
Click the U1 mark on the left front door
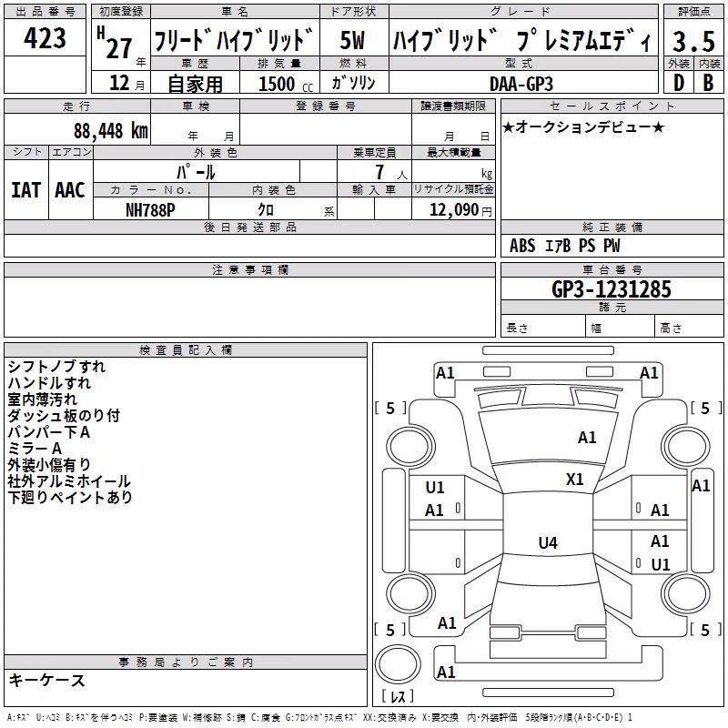click(435, 488)
